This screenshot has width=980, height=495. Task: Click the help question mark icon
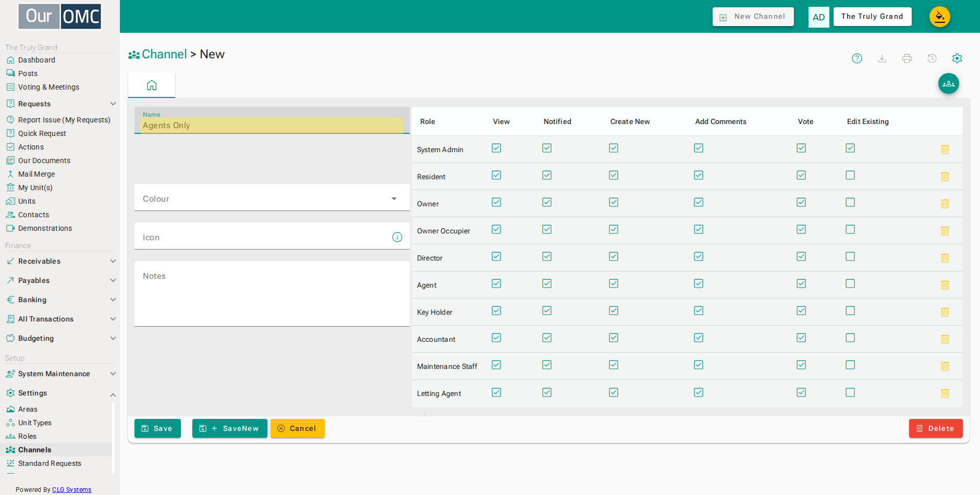[x=857, y=58]
